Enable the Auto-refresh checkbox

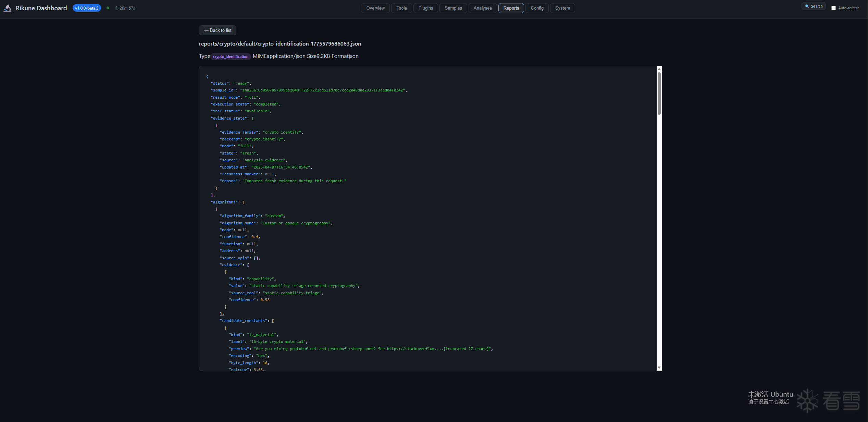[x=833, y=8]
